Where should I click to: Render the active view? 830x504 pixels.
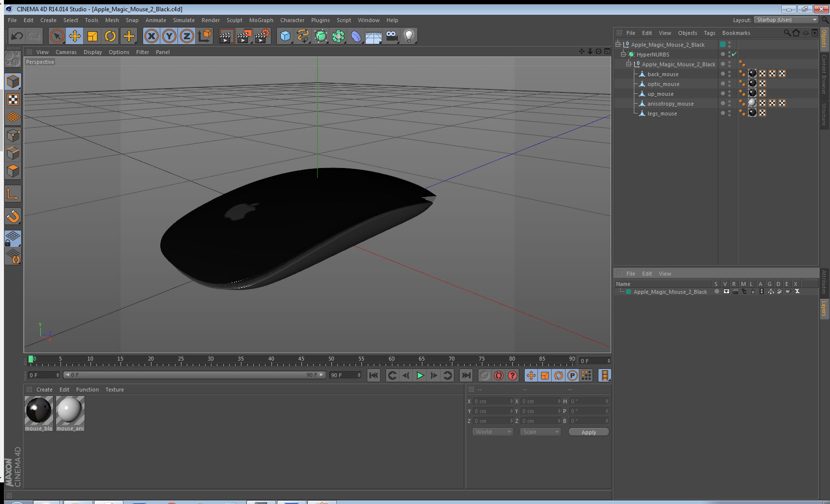pos(226,36)
